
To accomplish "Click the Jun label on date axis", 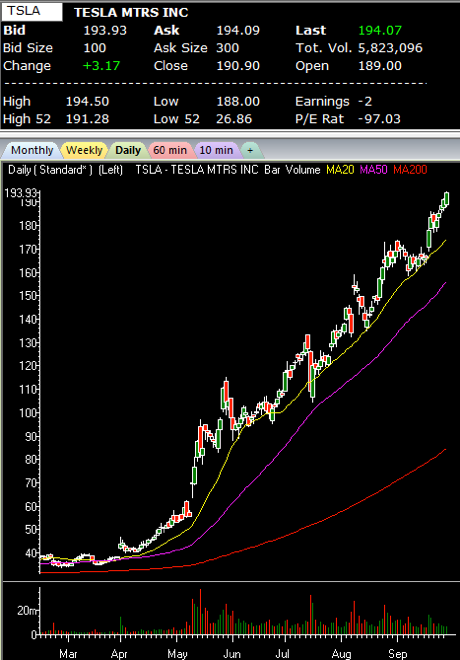I will (232, 653).
